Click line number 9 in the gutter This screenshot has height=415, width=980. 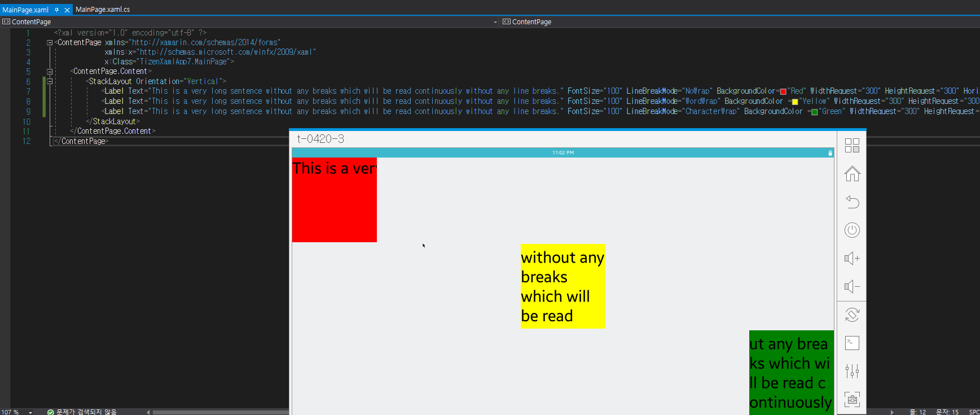pos(28,111)
